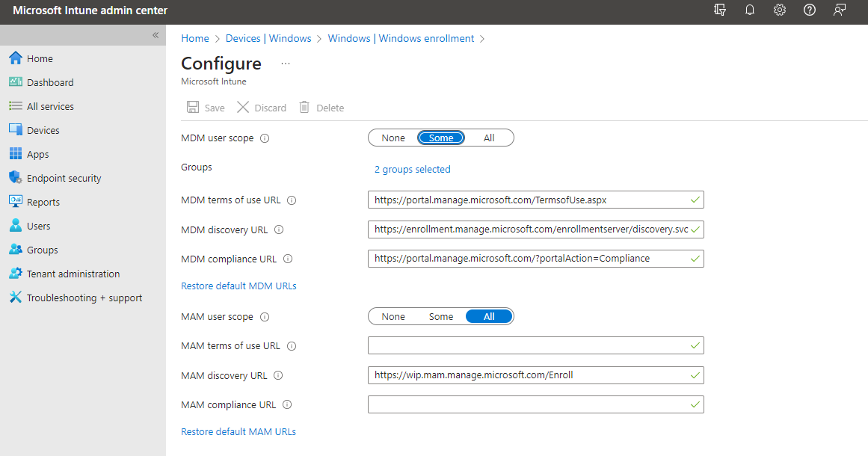Image resolution: width=868 pixels, height=456 pixels.
Task: Click the Groups people icon
Action: point(16,249)
